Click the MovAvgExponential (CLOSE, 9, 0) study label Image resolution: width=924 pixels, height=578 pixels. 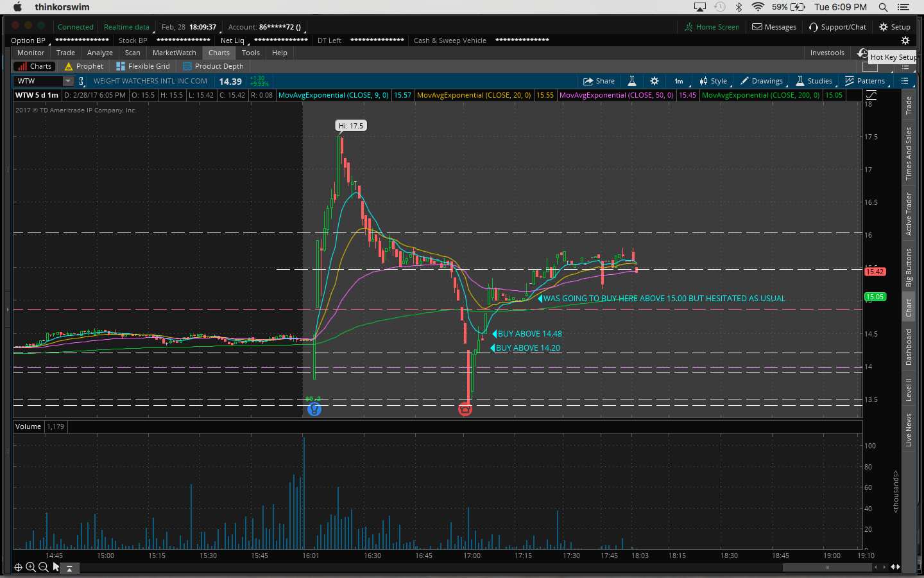pyautogui.click(x=334, y=95)
